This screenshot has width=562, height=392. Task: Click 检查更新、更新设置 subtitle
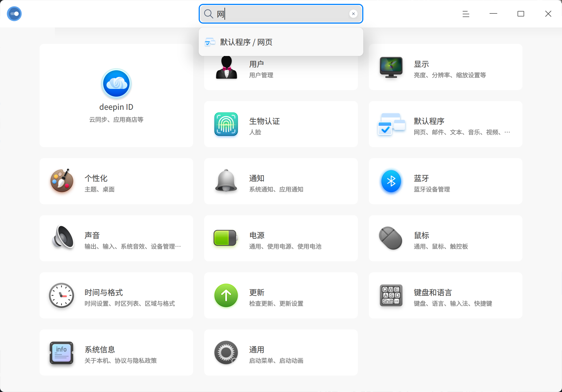point(276,304)
